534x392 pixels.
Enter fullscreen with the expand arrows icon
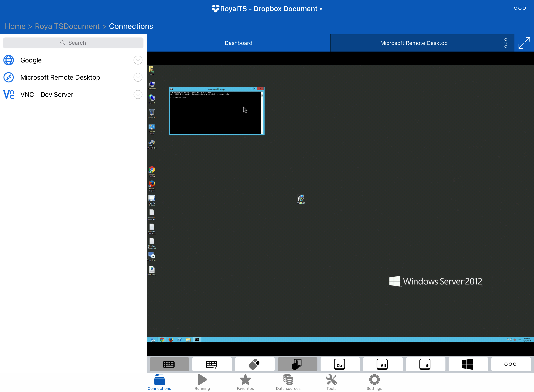tap(524, 43)
